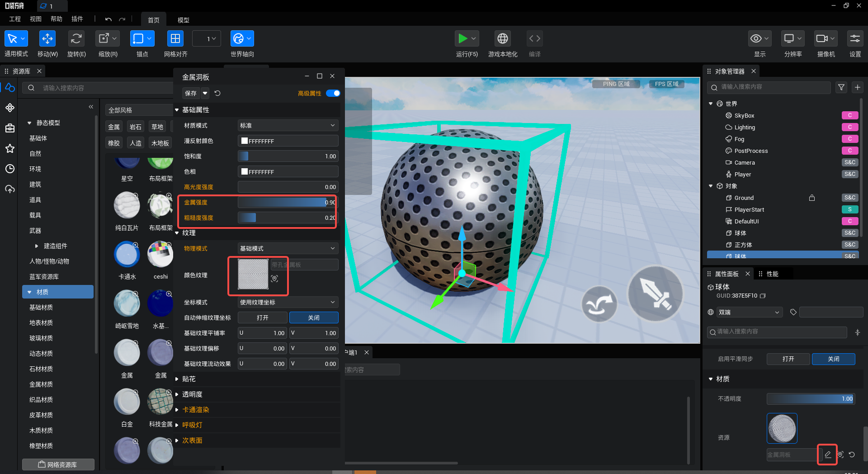
Task: Open the favorites star sidebar icon
Action: point(10,148)
